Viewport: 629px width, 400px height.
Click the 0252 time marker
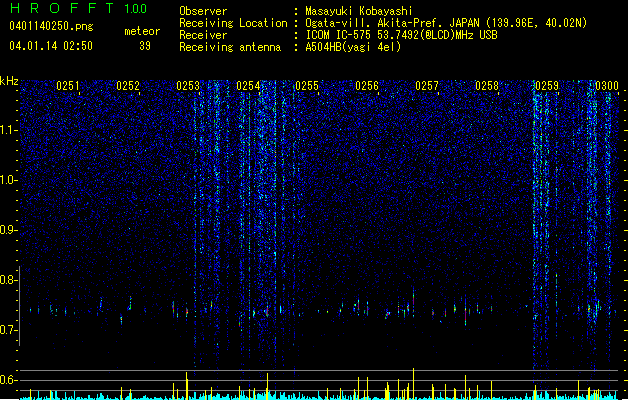(x=128, y=85)
